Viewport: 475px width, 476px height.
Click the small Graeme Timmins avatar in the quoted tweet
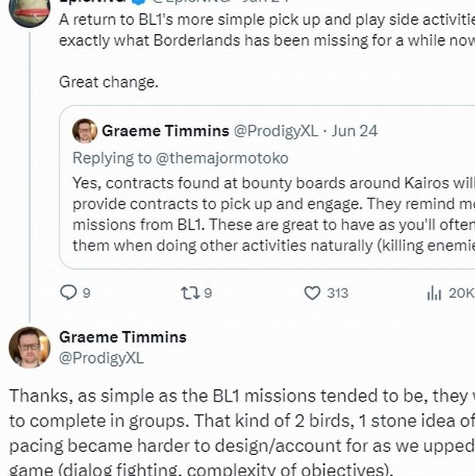(x=84, y=130)
